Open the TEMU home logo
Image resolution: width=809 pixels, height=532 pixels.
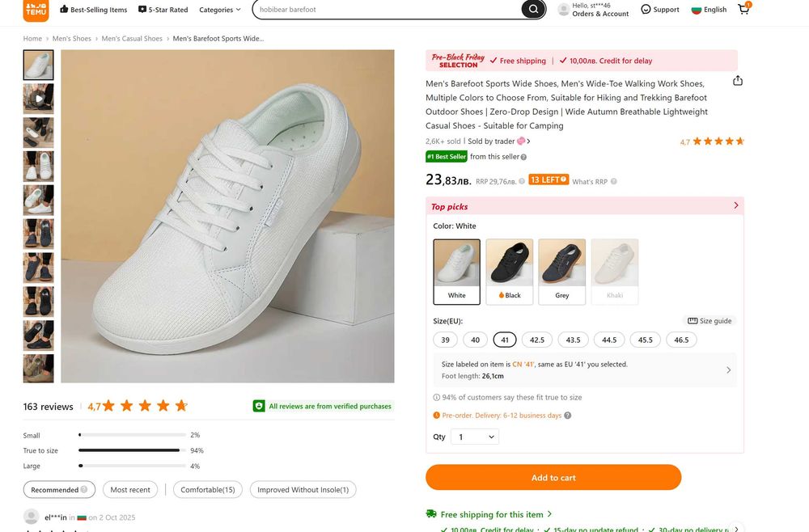pyautogui.click(x=36, y=11)
